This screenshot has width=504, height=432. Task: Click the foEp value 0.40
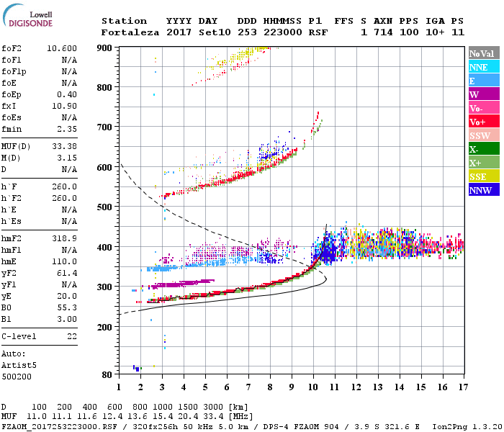coord(67,94)
